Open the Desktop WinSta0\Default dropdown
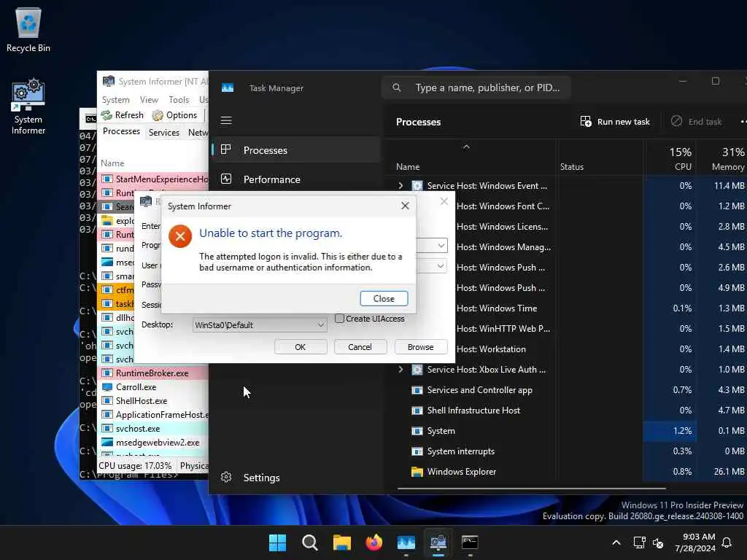The image size is (747, 560). [x=260, y=324]
